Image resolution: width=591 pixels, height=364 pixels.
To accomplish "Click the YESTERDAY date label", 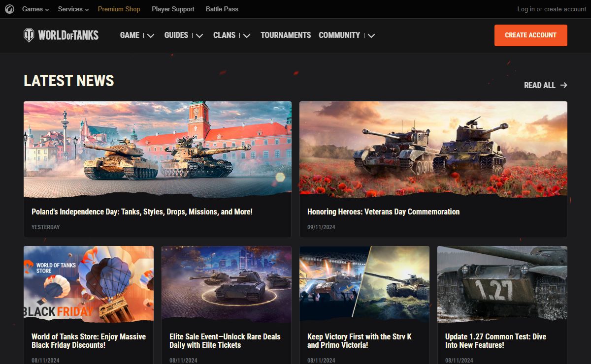I will (x=46, y=227).
